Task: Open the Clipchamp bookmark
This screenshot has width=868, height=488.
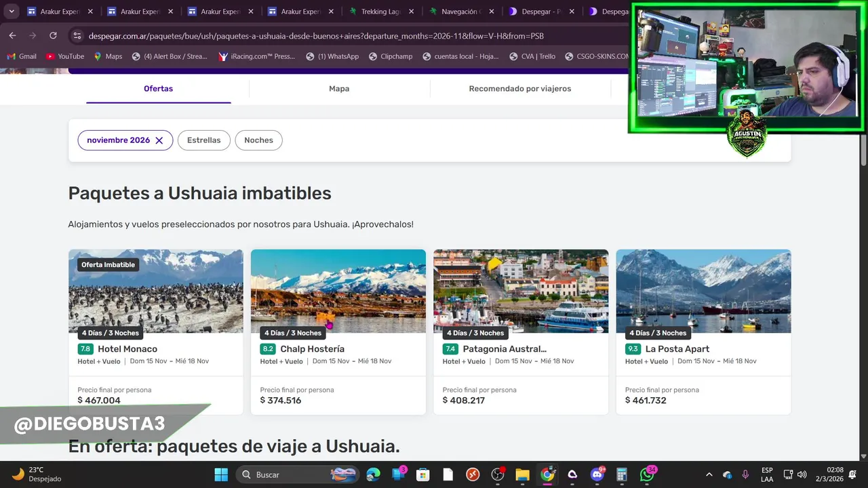Action: [391, 56]
